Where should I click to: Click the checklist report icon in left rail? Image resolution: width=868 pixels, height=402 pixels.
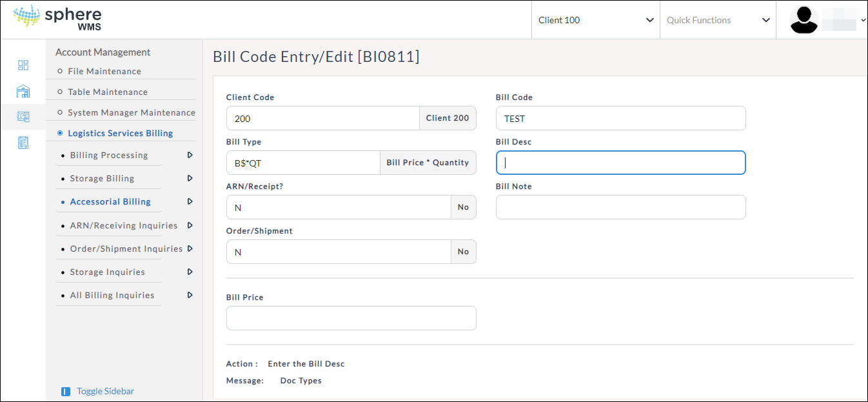click(x=23, y=143)
